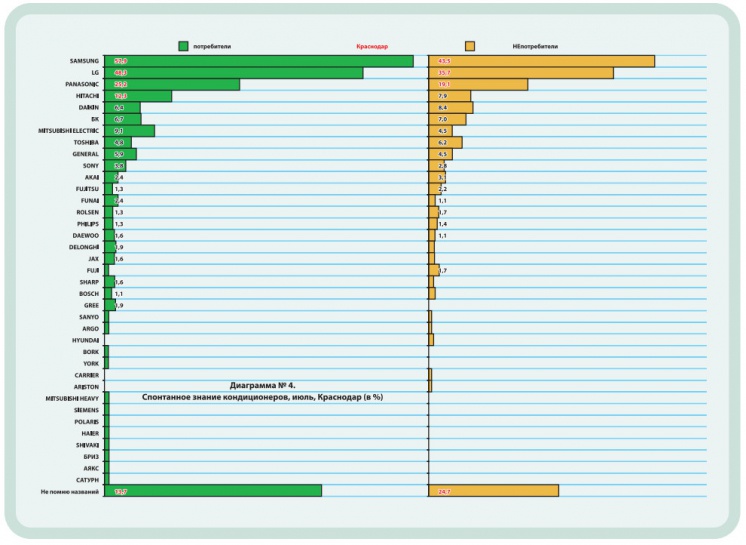The image size is (746, 545).
Task: Click the Диаграмма № 4 title text
Action: (264, 385)
